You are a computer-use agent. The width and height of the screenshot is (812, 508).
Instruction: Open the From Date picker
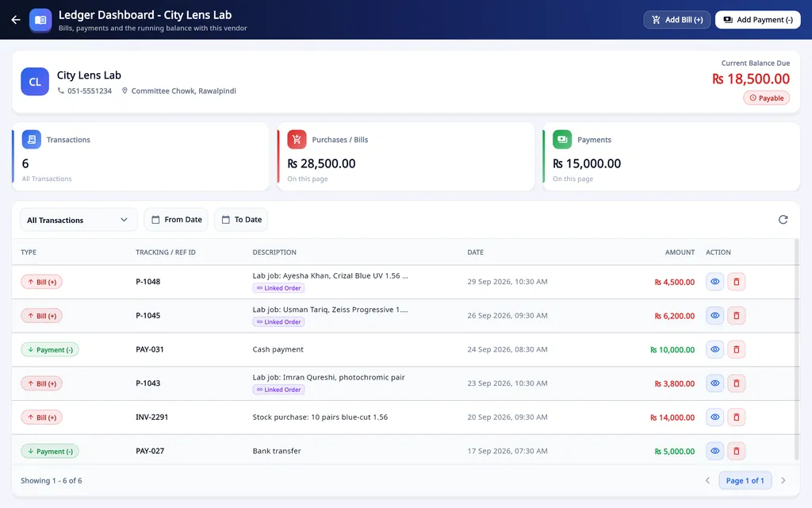tap(176, 220)
